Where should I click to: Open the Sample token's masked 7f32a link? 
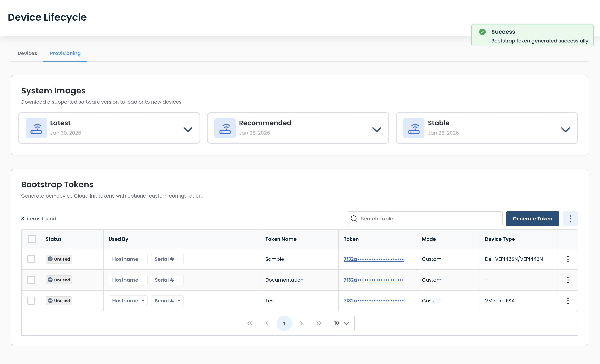click(x=374, y=259)
